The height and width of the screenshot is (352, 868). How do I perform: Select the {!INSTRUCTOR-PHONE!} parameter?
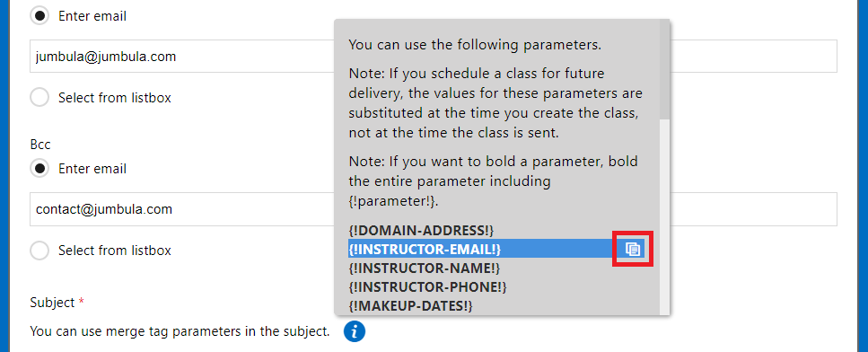(427, 288)
